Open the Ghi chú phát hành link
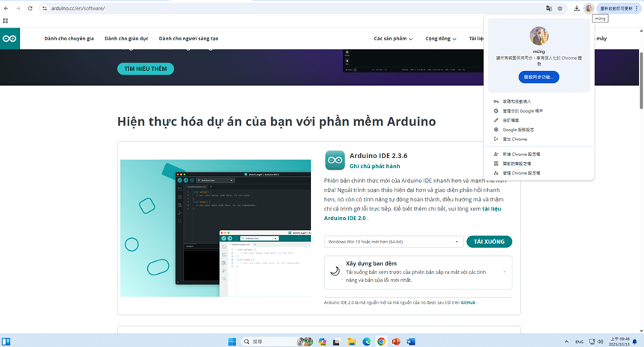This screenshot has width=644, height=347. 375,166
